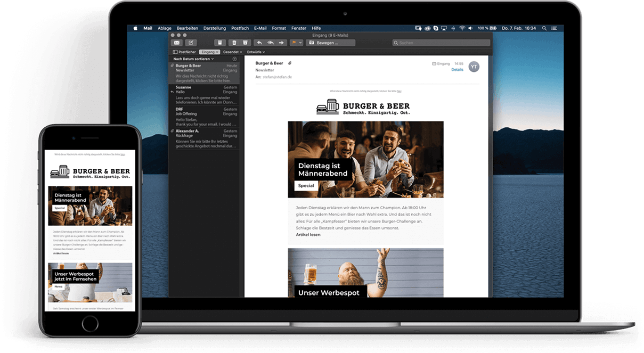
Task: Open the Ablage menu
Action: [x=165, y=28]
